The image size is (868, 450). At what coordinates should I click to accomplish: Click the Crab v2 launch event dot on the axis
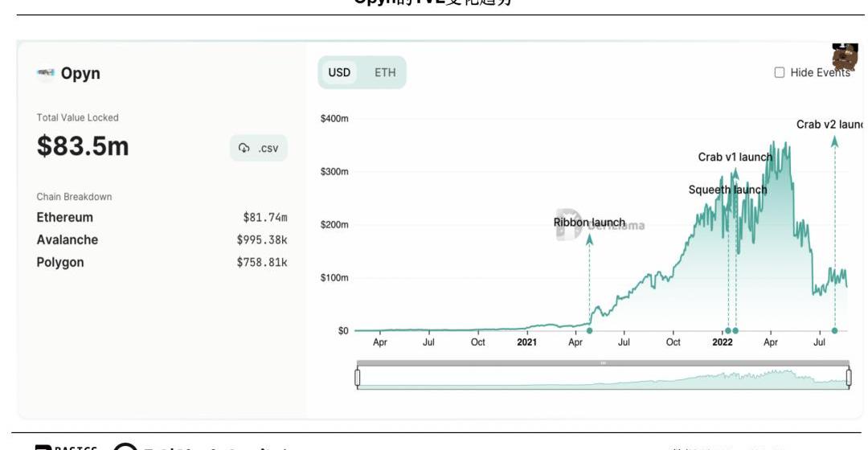click(834, 330)
